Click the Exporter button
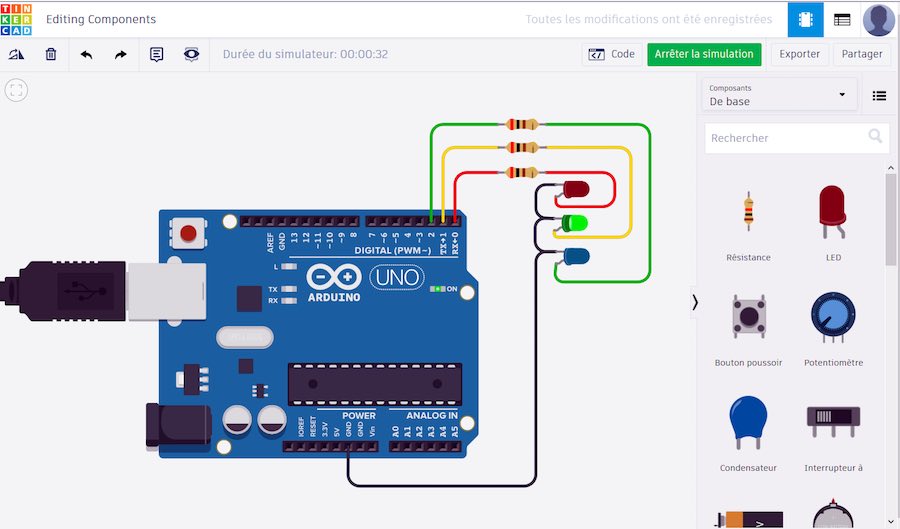 tap(799, 55)
